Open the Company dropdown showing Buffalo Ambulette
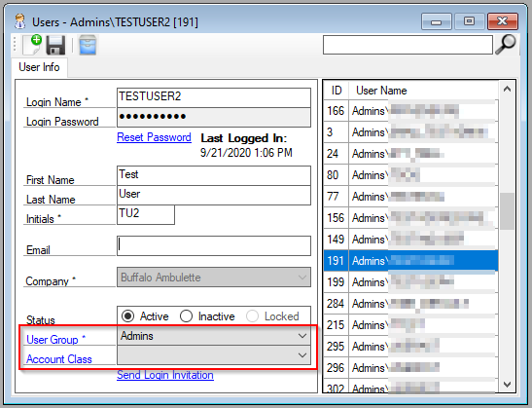The height and width of the screenshot is (408, 532). [214, 278]
